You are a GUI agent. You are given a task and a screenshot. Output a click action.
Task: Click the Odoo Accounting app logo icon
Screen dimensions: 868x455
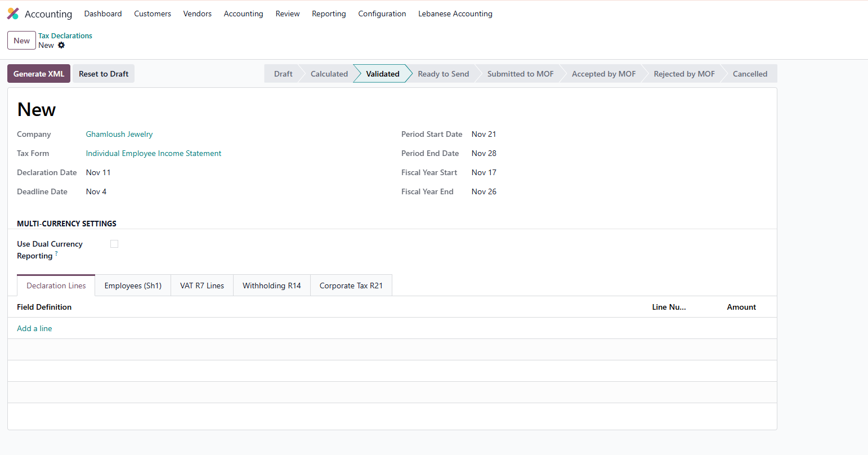13,14
